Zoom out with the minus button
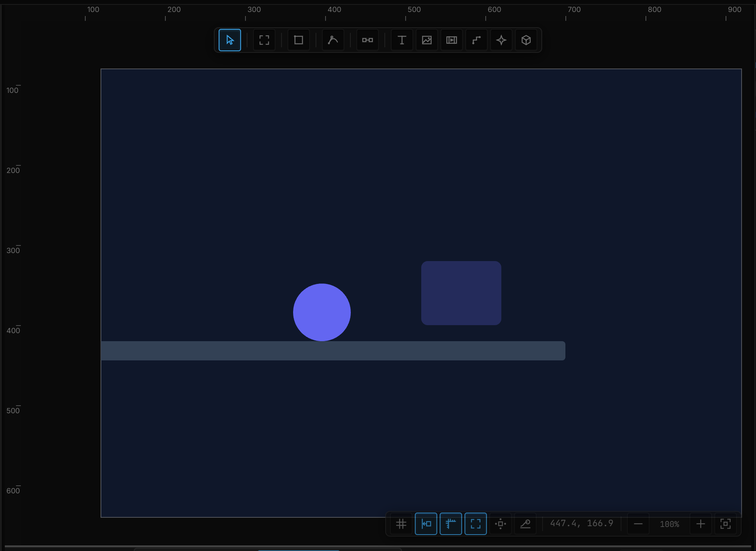 638,524
